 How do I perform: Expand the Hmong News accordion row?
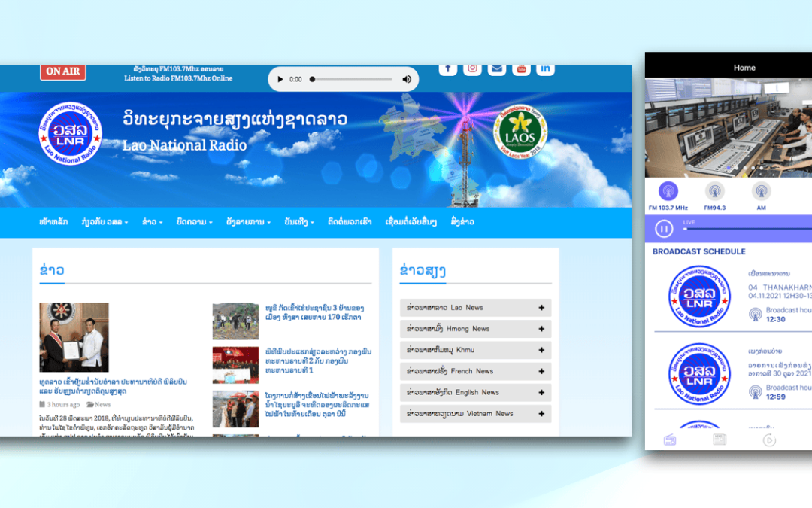point(475,329)
